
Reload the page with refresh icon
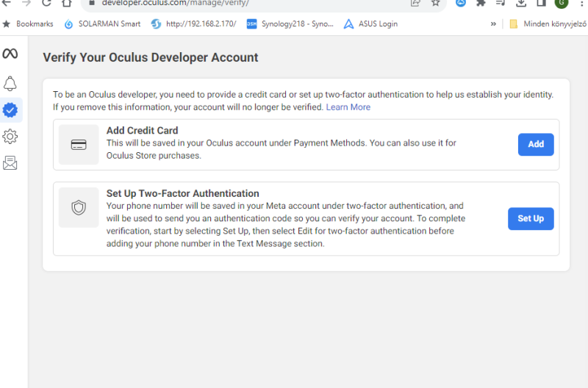click(x=46, y=3)
